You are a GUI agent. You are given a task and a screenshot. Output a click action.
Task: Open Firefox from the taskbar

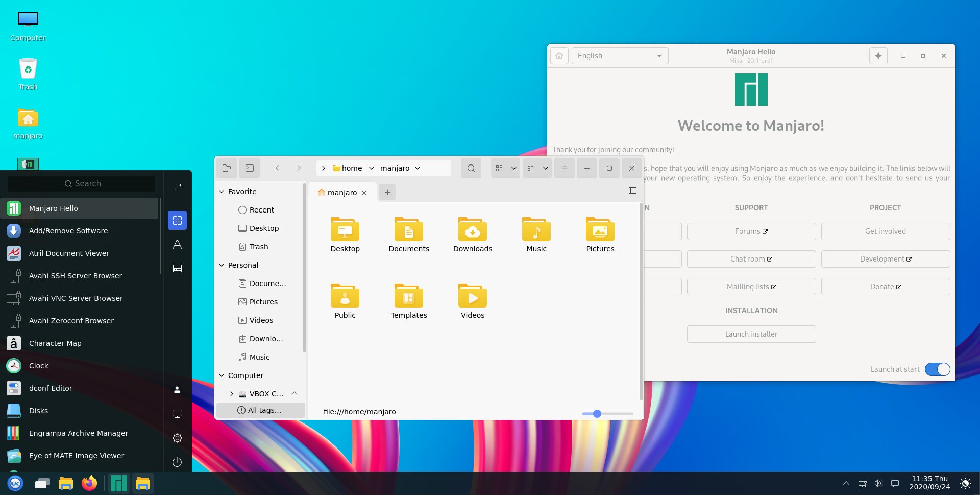(89, 483)
